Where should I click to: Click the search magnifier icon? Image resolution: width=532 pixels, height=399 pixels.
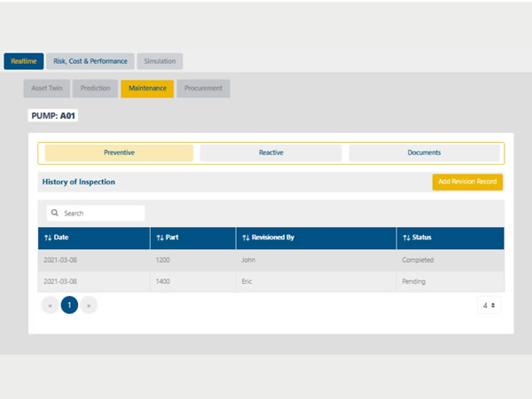pos(55,213)
